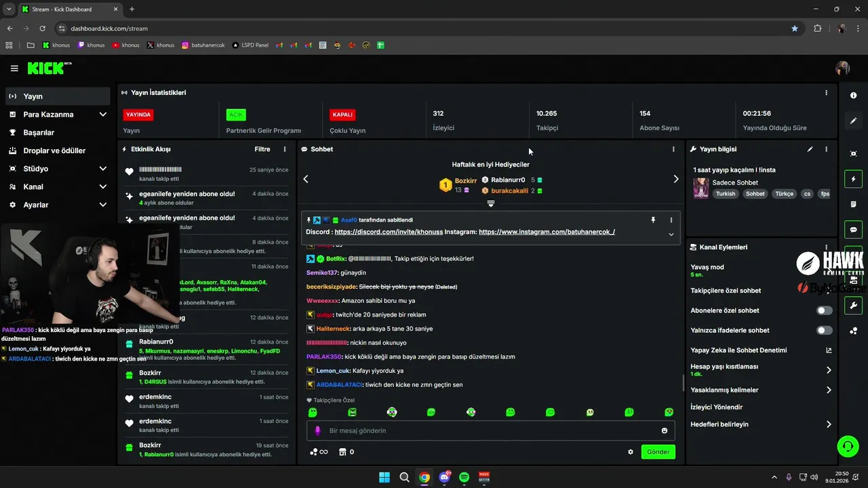
Task: Reload the page in Chrome
Action: [43, 28]
